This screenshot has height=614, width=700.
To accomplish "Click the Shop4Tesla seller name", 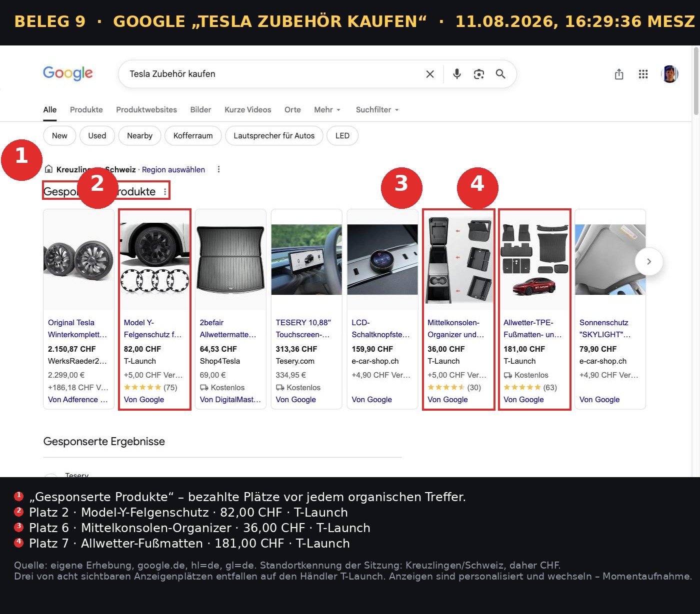I will tap(220, 361).
